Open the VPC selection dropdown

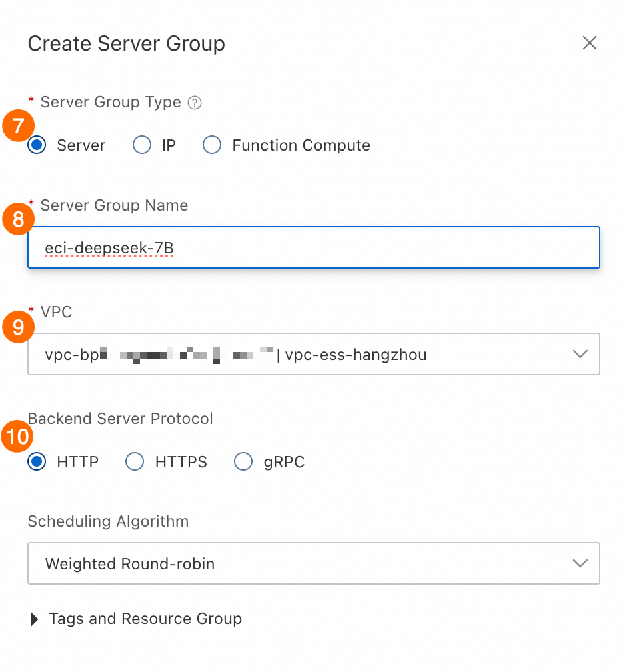[x=313, y=354]
